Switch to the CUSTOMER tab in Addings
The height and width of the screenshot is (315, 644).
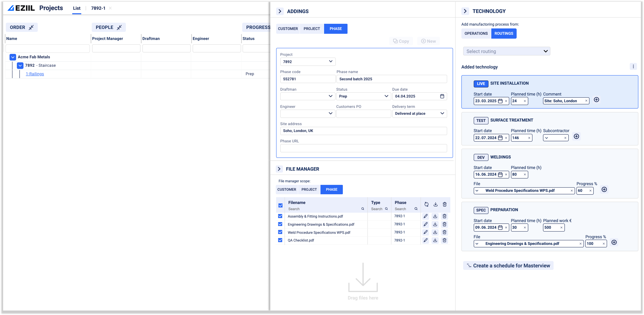click(288, 29)
